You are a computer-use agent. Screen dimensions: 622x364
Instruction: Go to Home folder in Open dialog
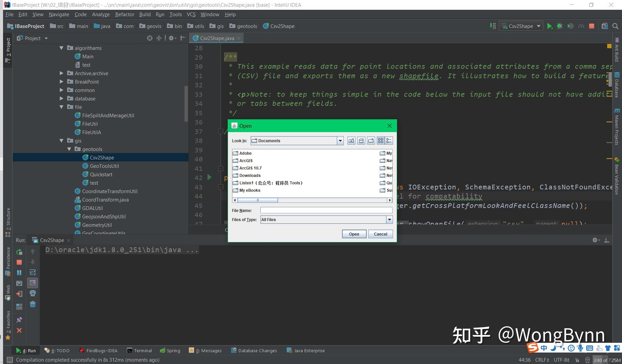coord(361,141)
